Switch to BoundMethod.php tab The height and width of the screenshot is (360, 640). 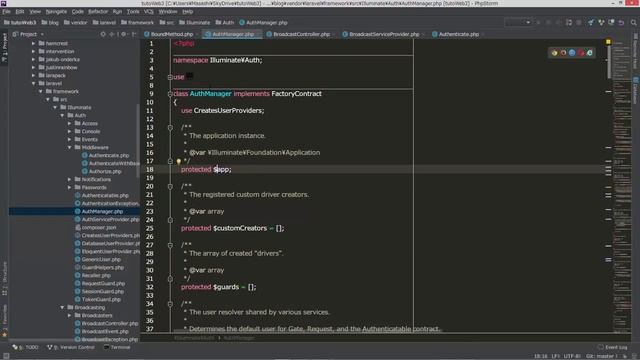[x=171, y=34]
